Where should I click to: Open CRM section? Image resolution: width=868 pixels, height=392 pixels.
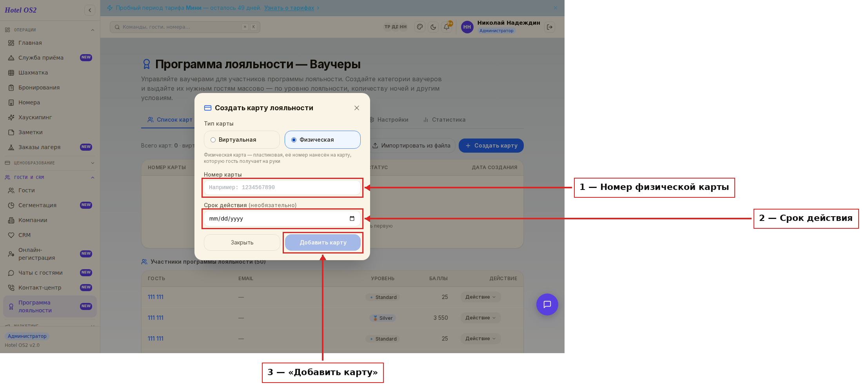[50, 235]
